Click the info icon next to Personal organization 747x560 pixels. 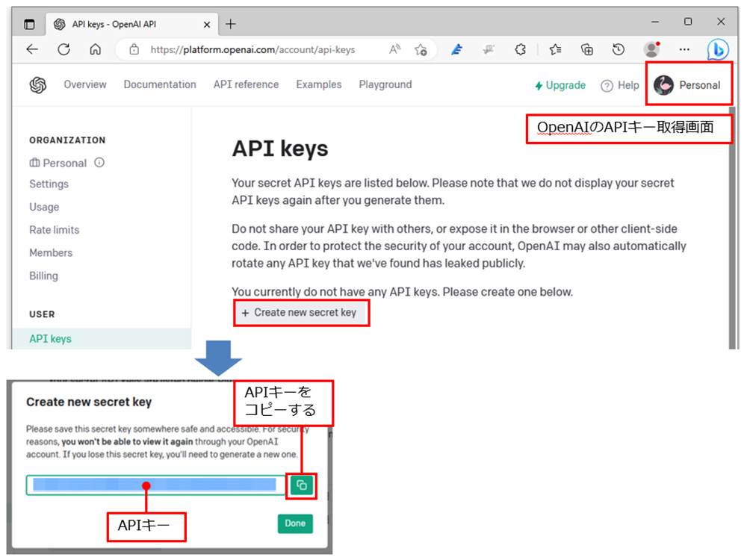coord(98,163)
